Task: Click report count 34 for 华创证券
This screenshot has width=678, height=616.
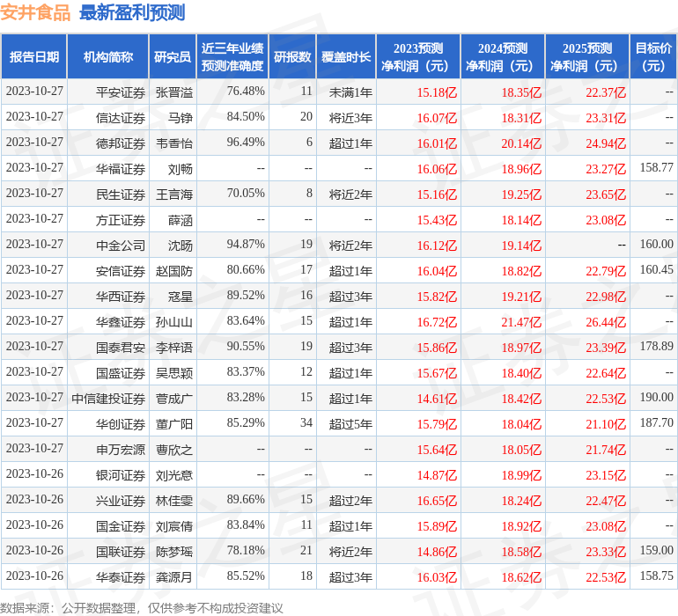Action: point(306,422)
